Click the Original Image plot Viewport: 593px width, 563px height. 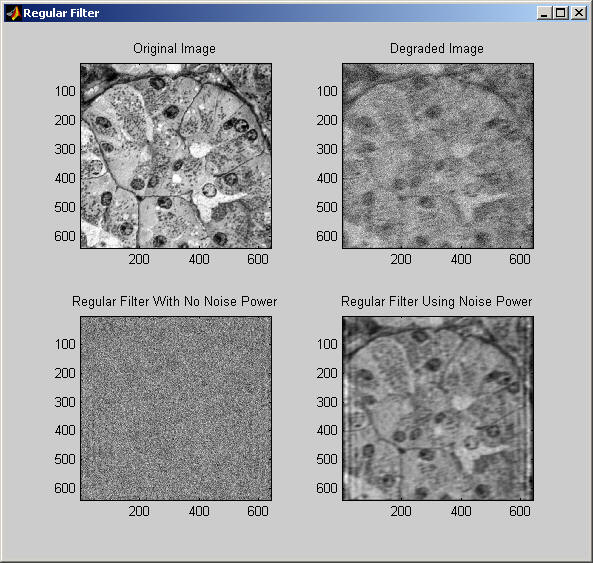(176, 156)
